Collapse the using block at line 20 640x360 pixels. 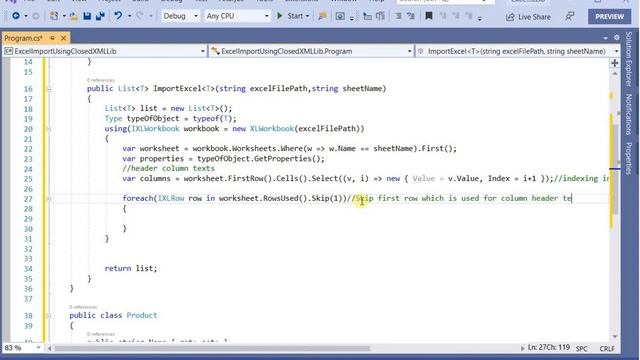click(x=49, y=129)
